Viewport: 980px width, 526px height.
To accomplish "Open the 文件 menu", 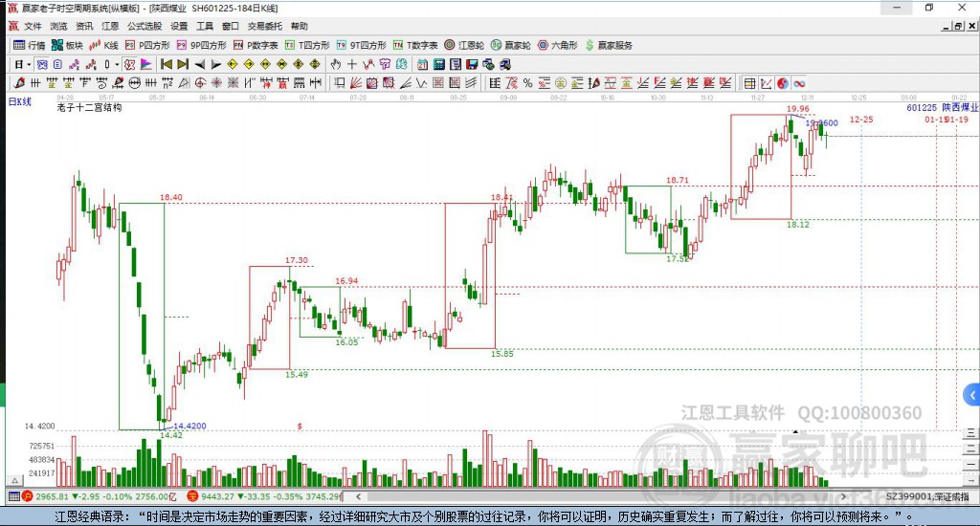I will [33, 26].
